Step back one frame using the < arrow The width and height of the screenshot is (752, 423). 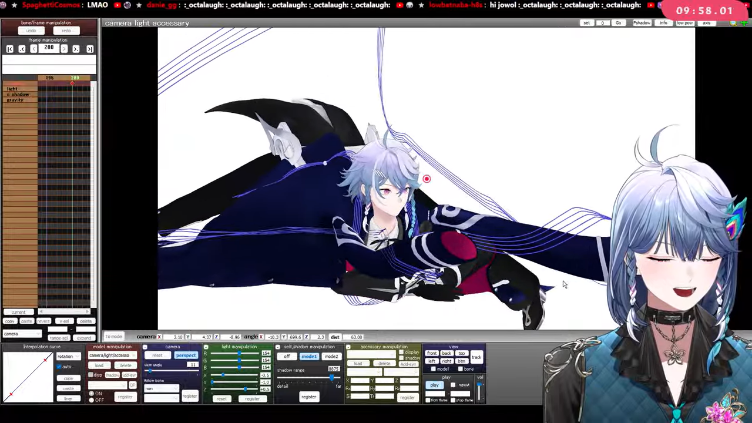[34, 49]
